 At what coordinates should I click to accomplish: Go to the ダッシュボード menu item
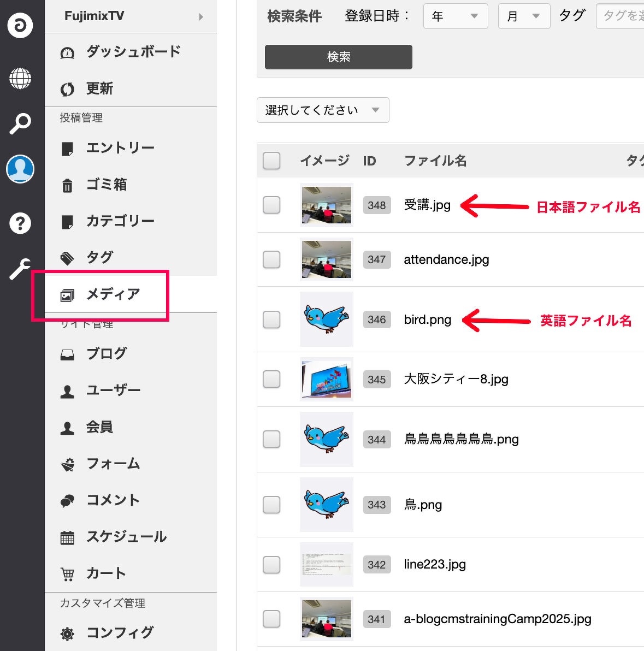[x=133, y=52]
